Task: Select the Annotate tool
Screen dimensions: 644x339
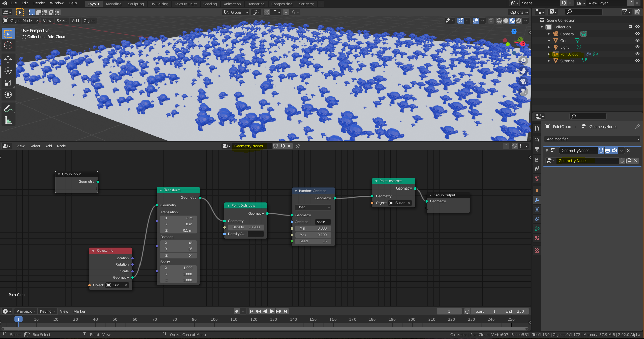Action: pos(8,109)
